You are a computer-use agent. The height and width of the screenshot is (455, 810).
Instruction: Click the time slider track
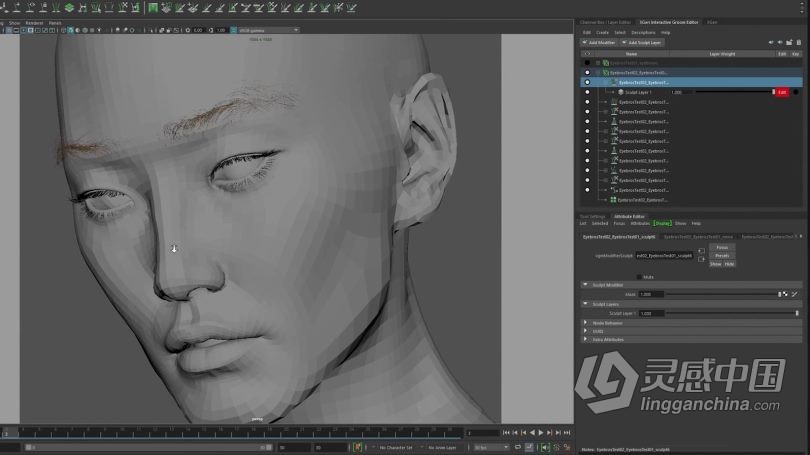click(x=232, y=432)
